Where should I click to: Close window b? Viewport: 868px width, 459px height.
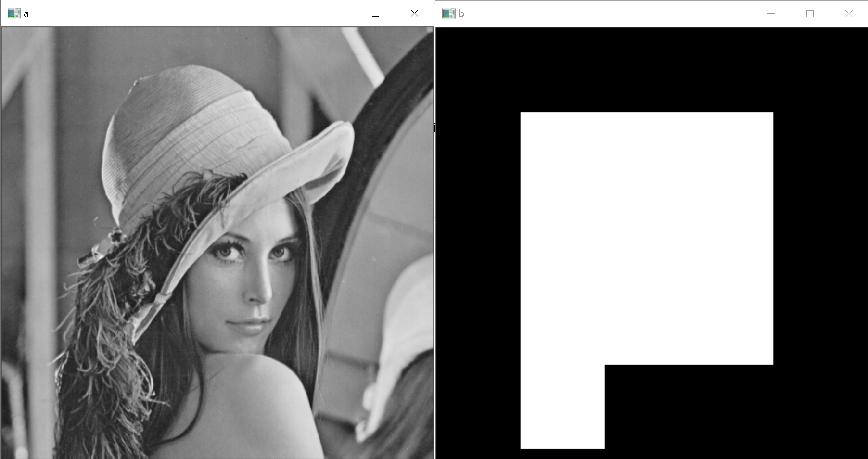[849, 14]
